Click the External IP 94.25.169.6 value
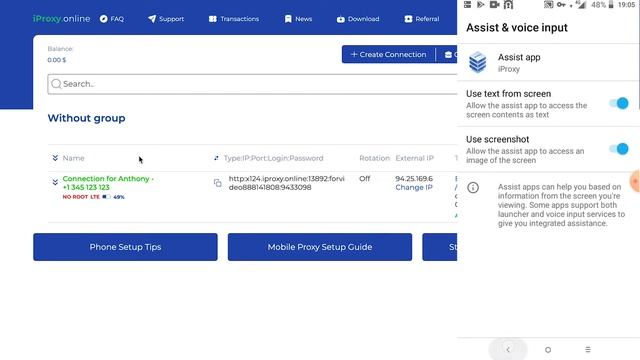Image resolution: width=640 pixels, height=360 pixels. coord(414,178)
